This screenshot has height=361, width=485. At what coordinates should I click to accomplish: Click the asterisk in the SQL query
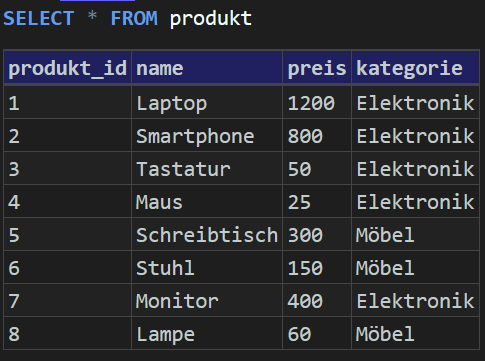click(x=92, y=17)
